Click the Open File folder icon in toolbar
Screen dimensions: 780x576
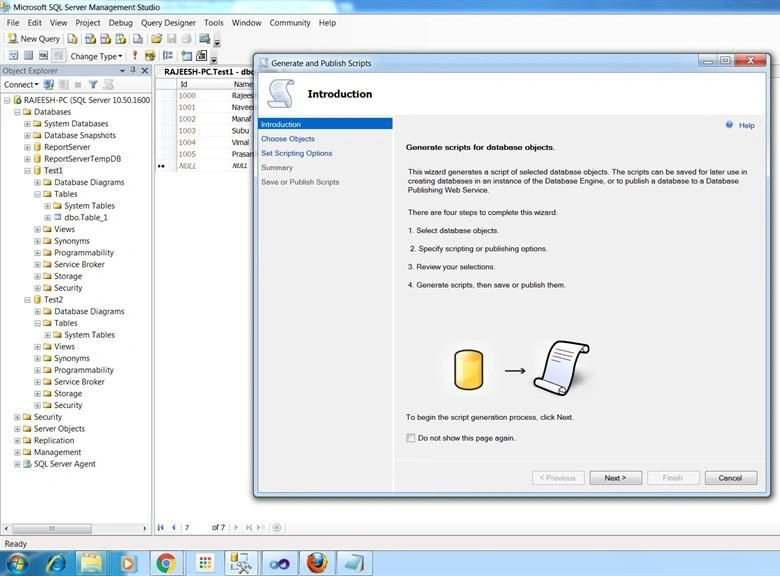click(x=156, y=38)
